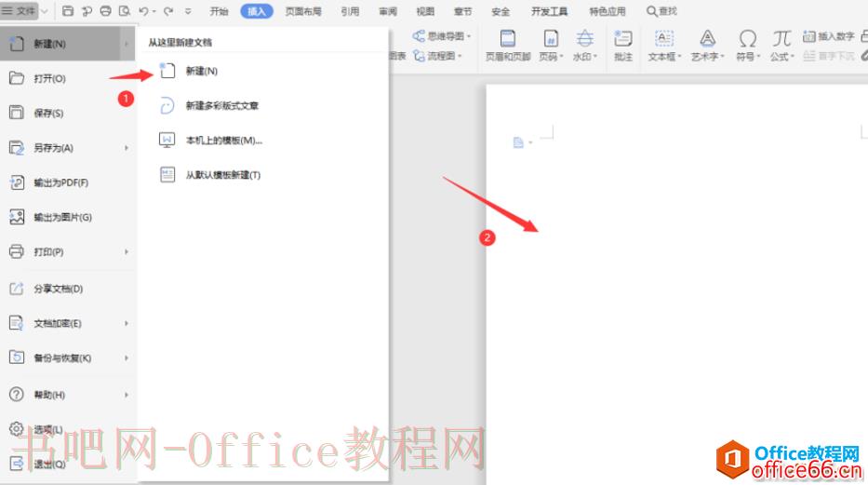Select 帮助(H) in the file menu
The width and height of the screenshot is (868, 485).
point(68,395)
